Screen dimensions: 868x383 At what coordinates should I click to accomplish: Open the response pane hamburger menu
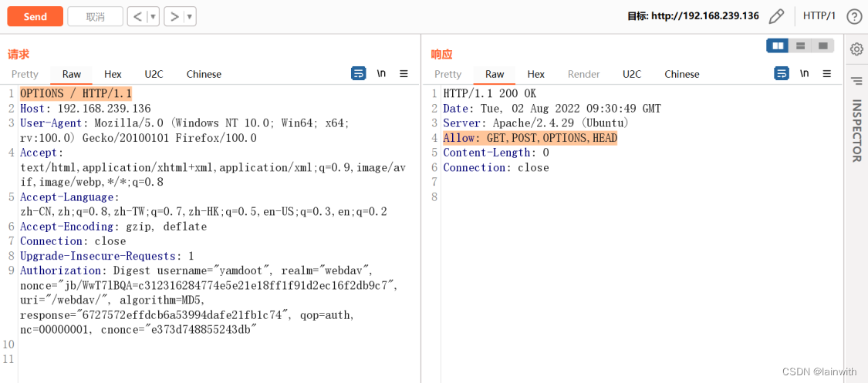click(x=827, y=74)
